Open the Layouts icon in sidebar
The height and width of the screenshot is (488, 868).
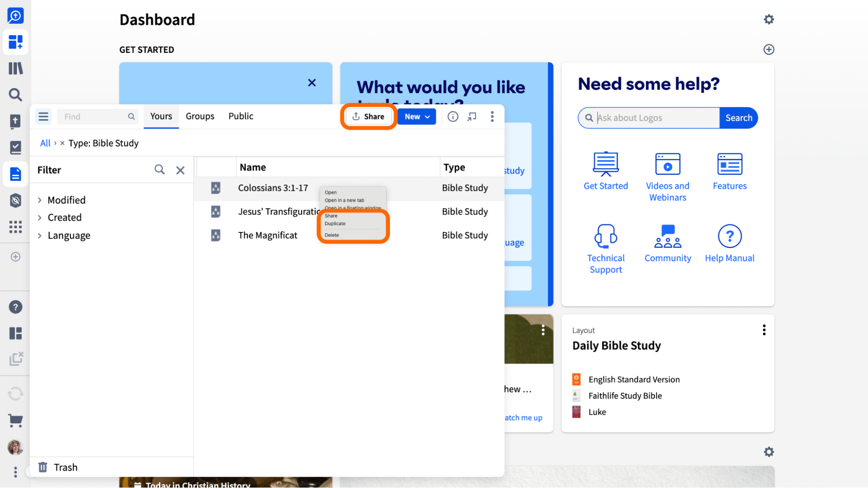[x=16, y=333]
